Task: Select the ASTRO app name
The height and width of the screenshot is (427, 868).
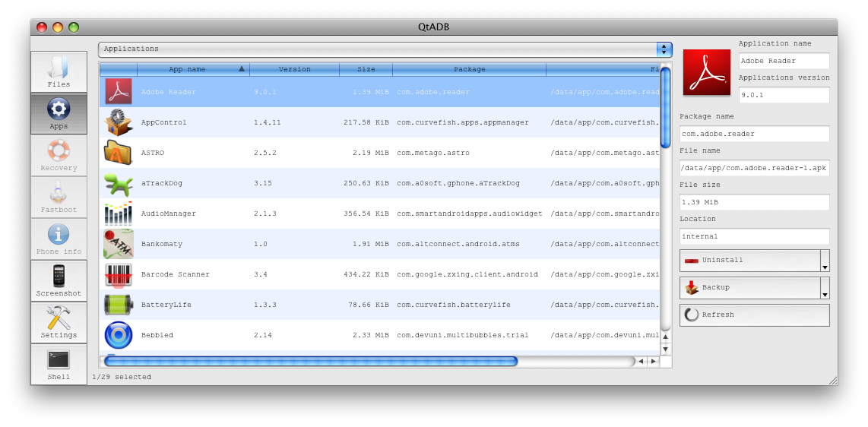Action: click(153, 153)
